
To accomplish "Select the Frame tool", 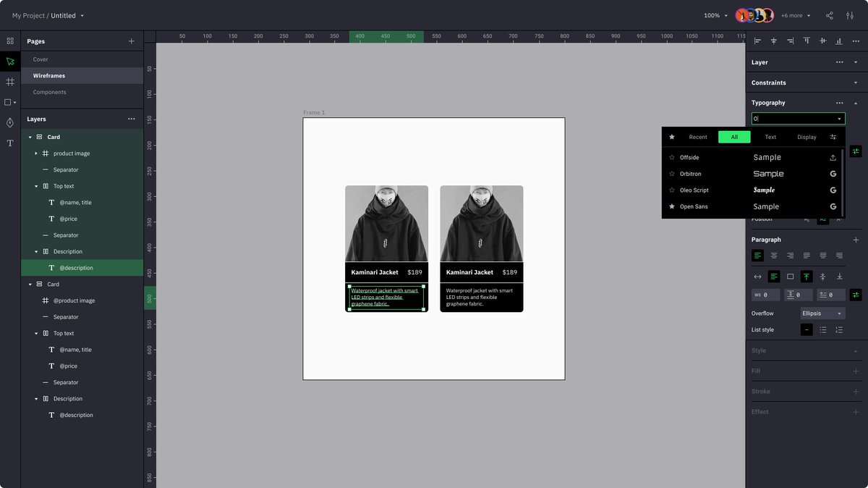I will pyautogui.click(x=10, y=82).
